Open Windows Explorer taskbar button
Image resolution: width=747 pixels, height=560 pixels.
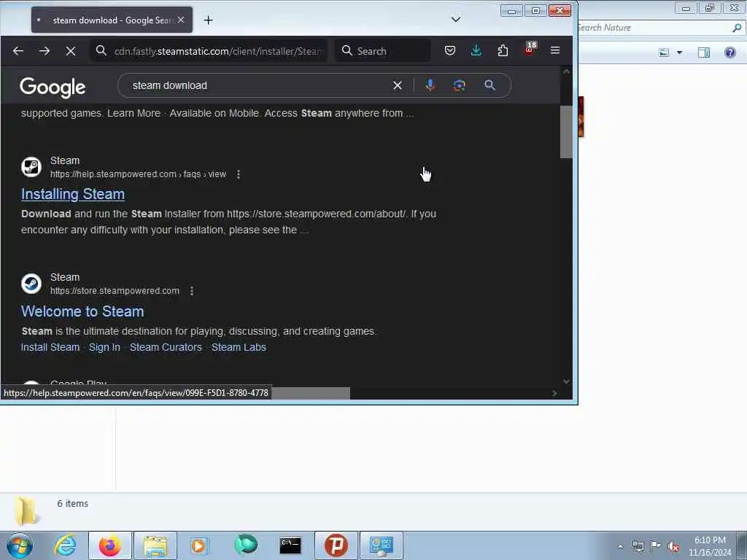coord(155,545)
